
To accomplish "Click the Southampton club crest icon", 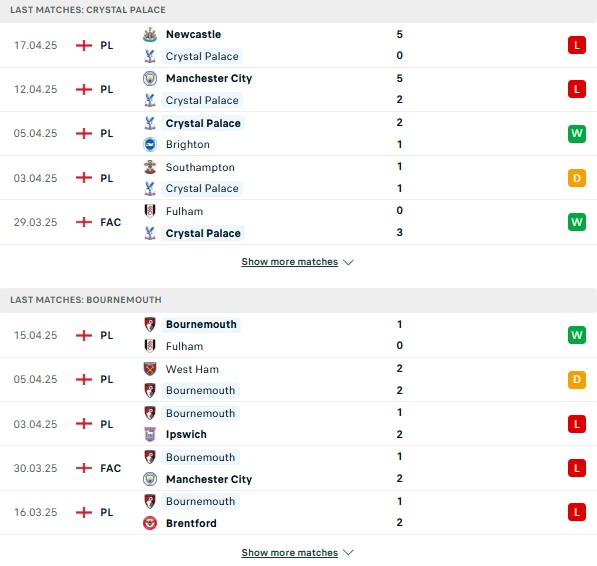I will (x=150, y=167).
